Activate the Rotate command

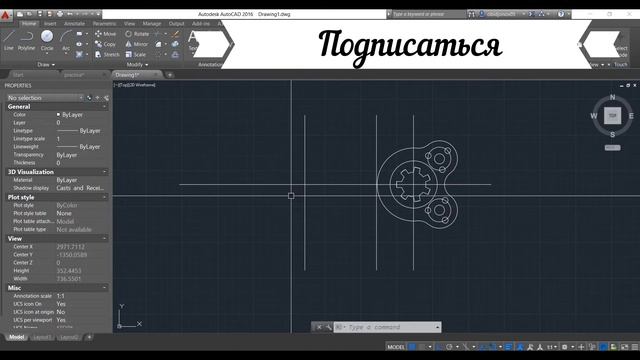point(137,34)
